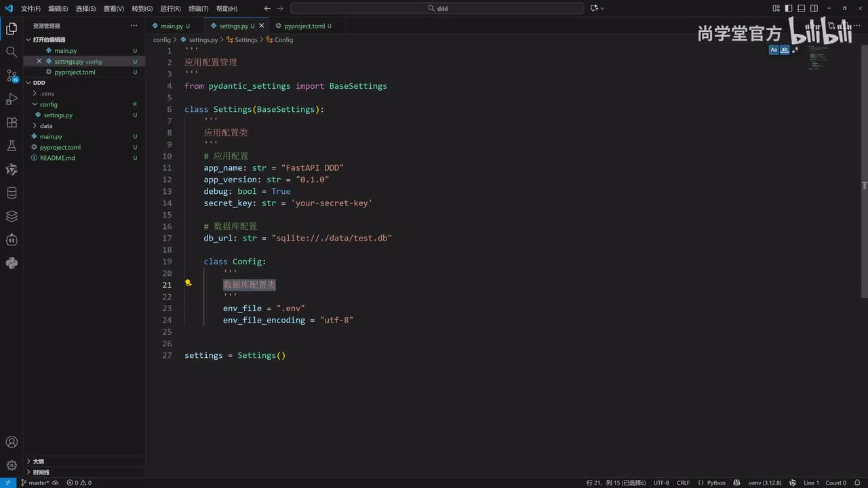Toggle the secondary side bar
The image size is (868, 488).
(x=814, y=8)
